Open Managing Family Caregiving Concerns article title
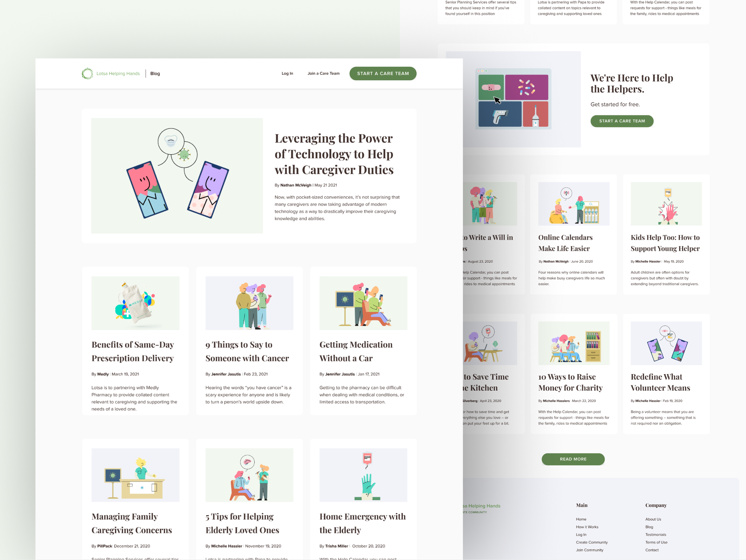Screen dimensions: 746x560 [x=132, y=523]
